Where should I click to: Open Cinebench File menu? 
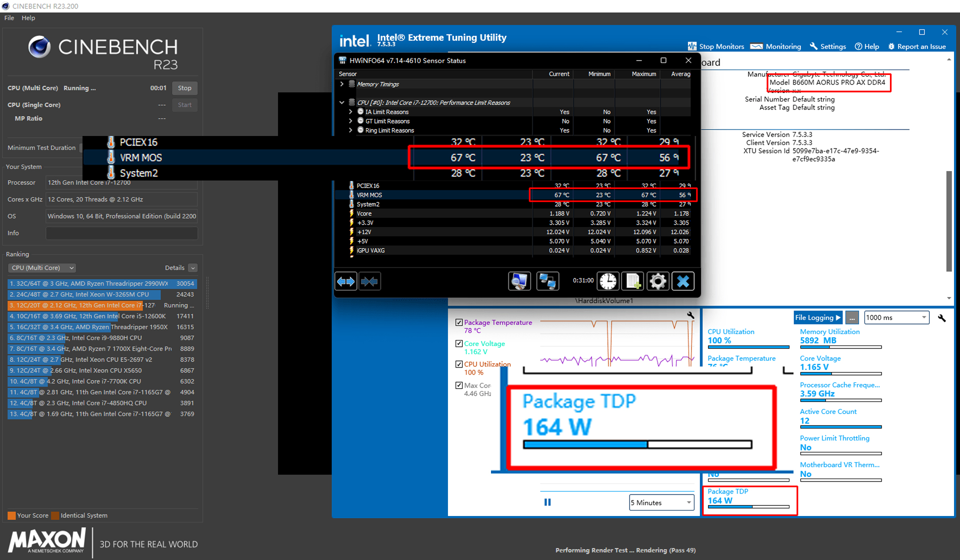(9, 17)
